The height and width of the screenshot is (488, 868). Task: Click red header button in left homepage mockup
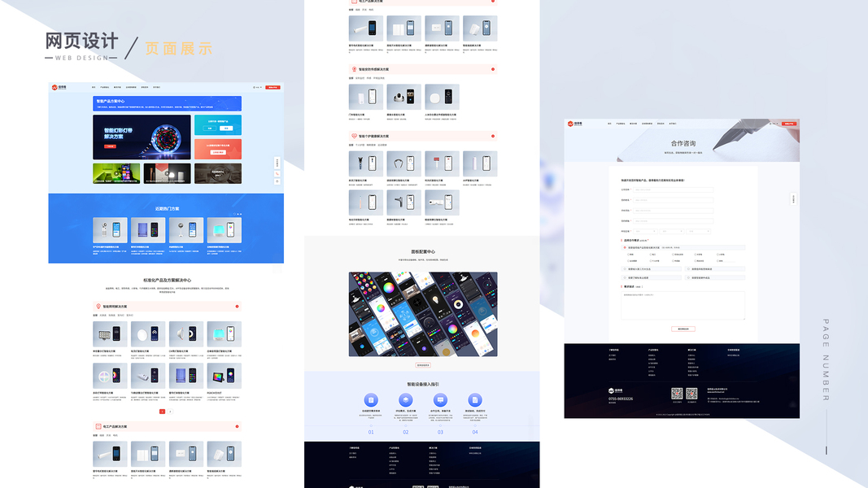[273, 87]
